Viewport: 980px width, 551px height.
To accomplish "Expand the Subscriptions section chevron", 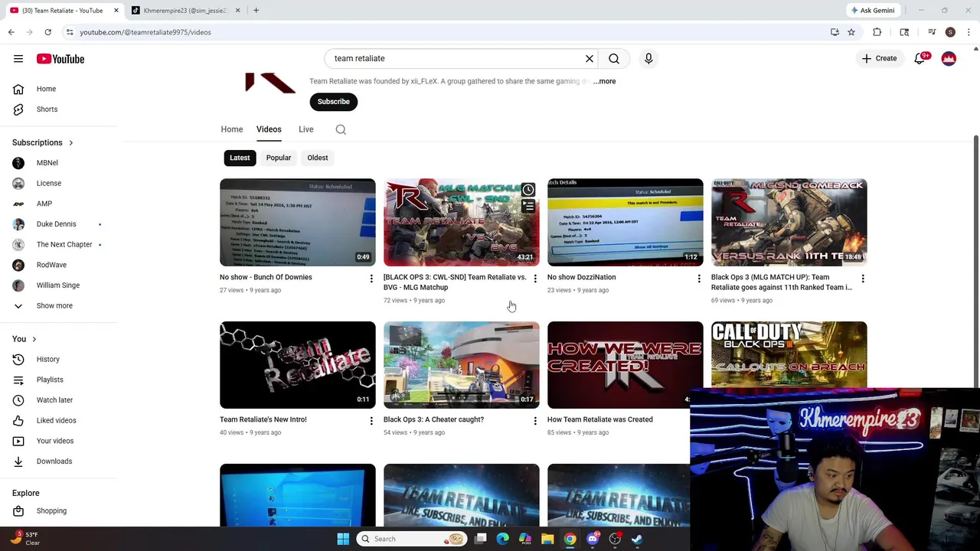I will tap(71, 142).
